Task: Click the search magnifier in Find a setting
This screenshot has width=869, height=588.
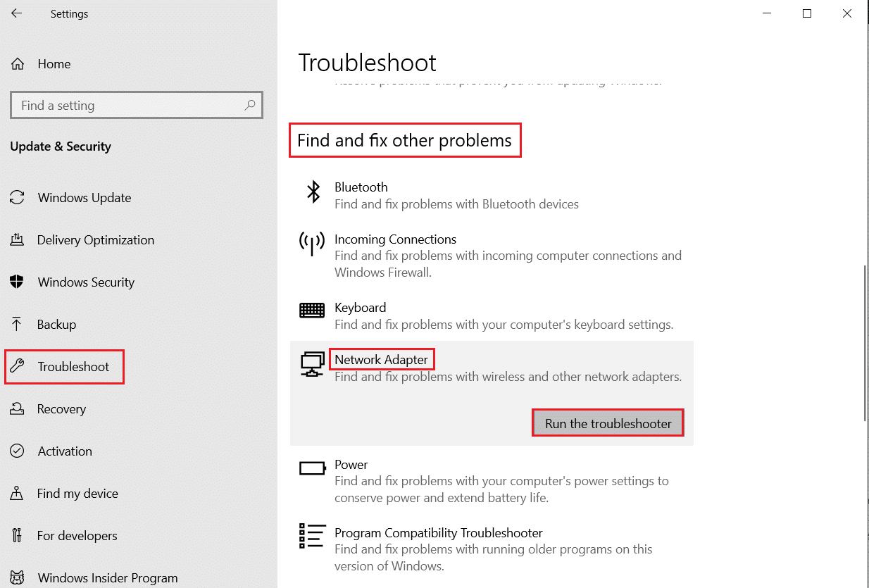Action: point(250,104)
